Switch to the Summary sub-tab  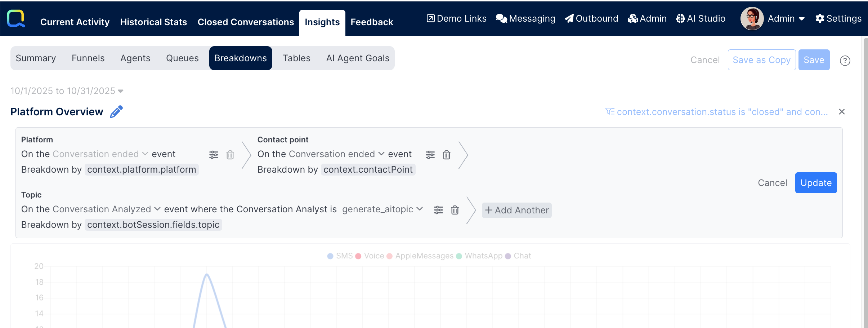click(x=36, y=58)
